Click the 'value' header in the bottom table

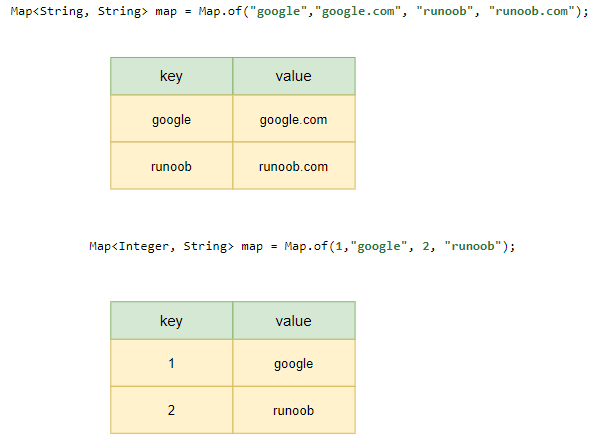pos(294,321)
